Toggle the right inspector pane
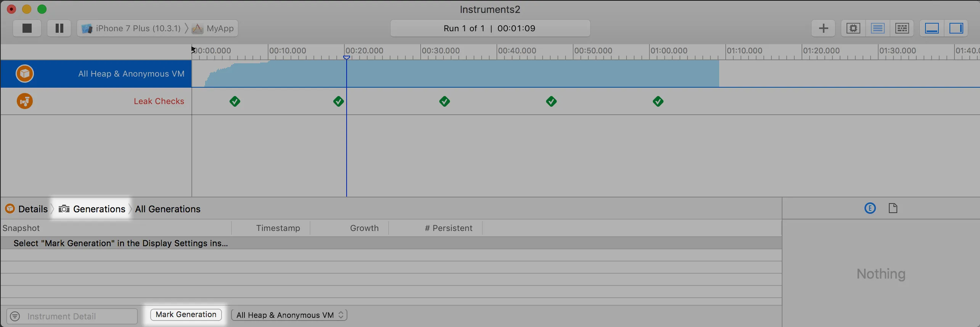 coord(956,28)
